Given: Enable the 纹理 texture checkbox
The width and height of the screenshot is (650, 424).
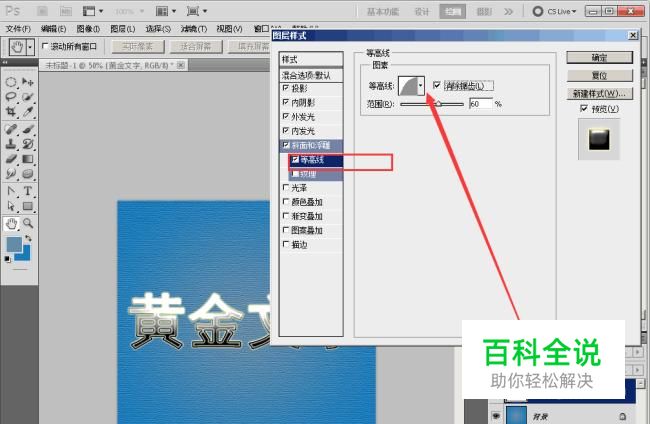Looking at the screenshot, I should tap(295, 174).
